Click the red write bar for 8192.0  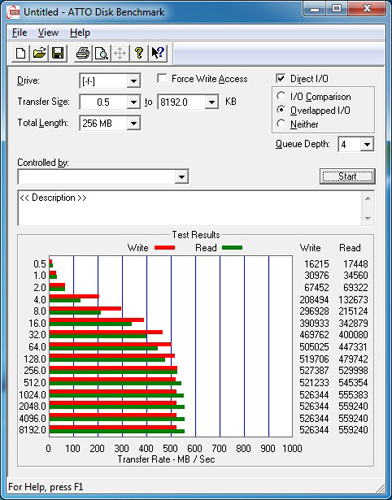(x=113, y=427)
